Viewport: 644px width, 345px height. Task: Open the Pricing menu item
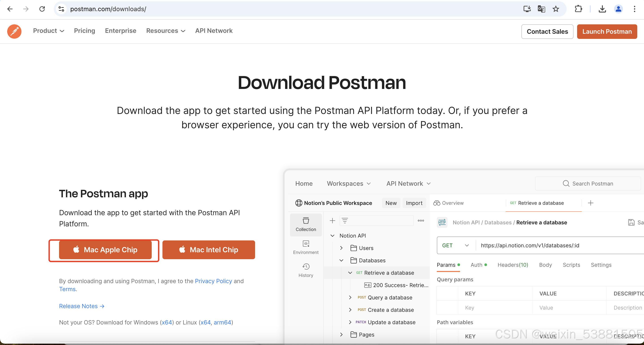(85, 31)
